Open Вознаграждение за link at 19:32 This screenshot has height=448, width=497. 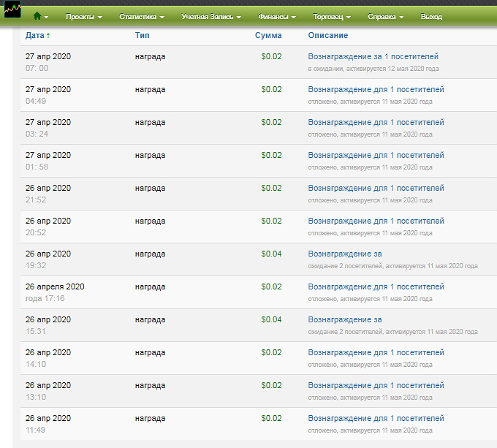click(x=345, y=254)
